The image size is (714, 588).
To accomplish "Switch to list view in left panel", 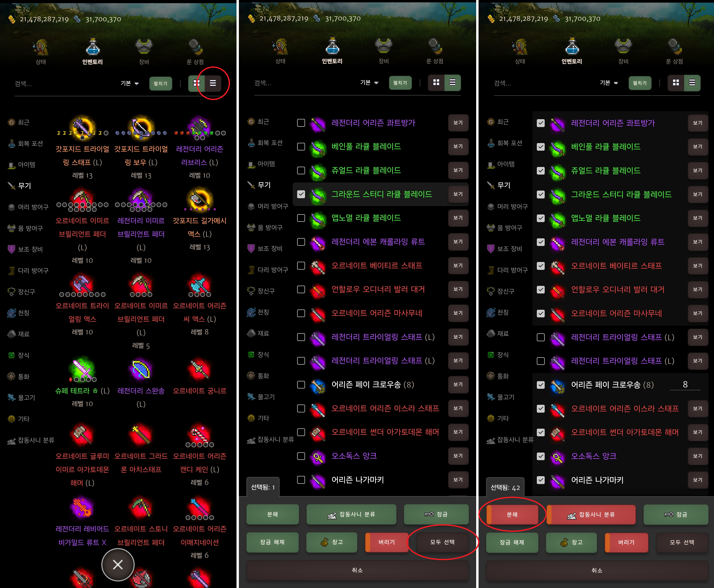I will tap(213, 83).
